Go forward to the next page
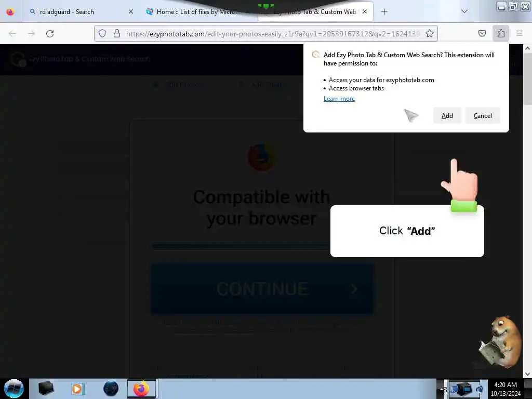Viewport: 532px width, 399px height. click(31, 33)
